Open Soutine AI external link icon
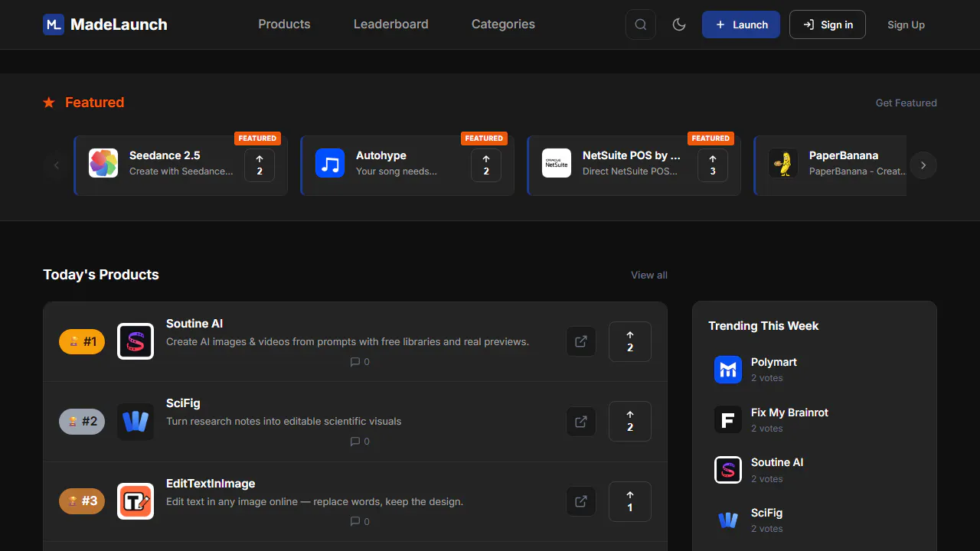The height and width of the screenshot is (551, 980). [581, 341]
